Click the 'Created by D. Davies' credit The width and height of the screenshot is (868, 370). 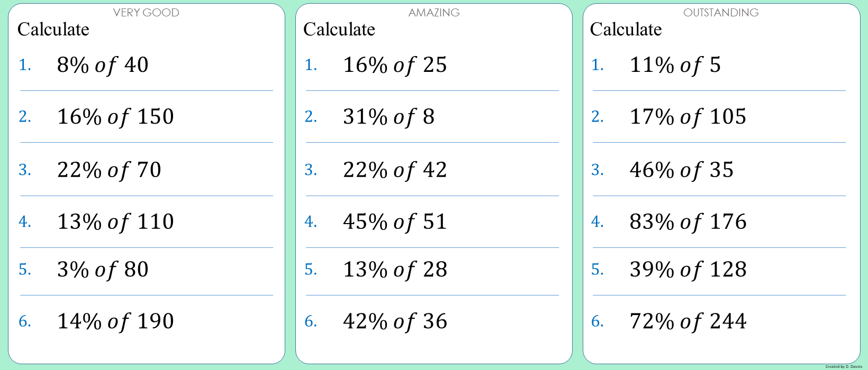(x=844, y=366)
